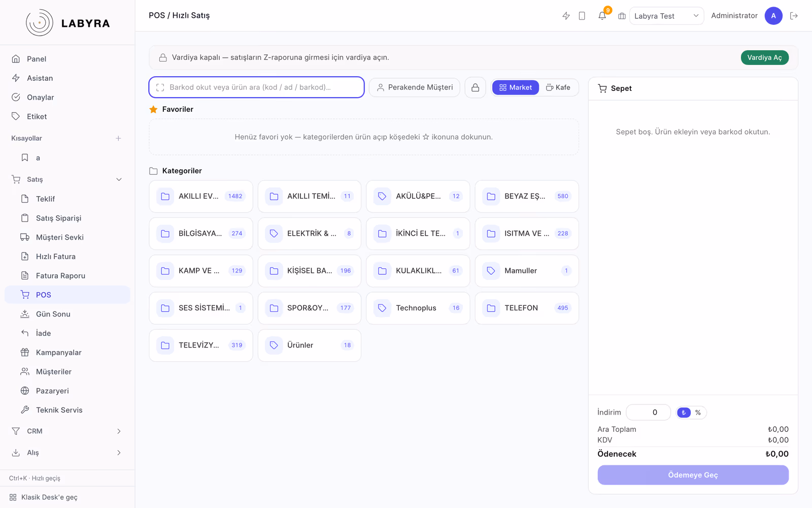Open Panel from the sidebar

pos(67,59)
